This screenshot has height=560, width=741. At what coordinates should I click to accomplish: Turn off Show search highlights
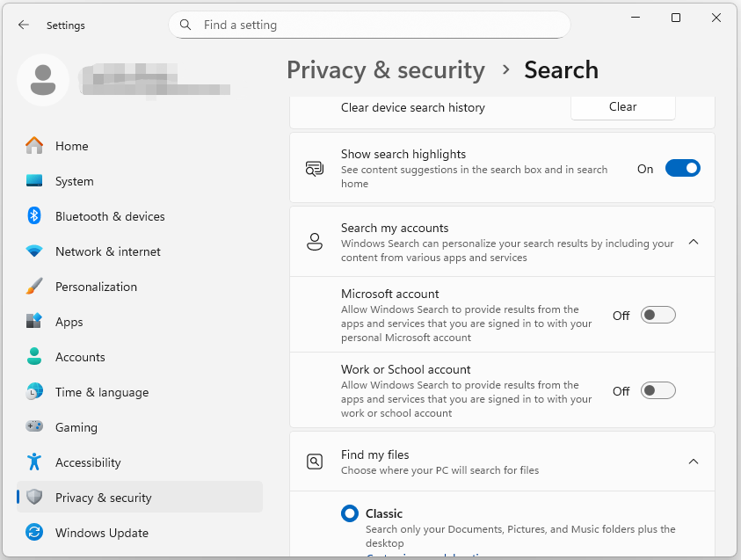click(683, 168)
